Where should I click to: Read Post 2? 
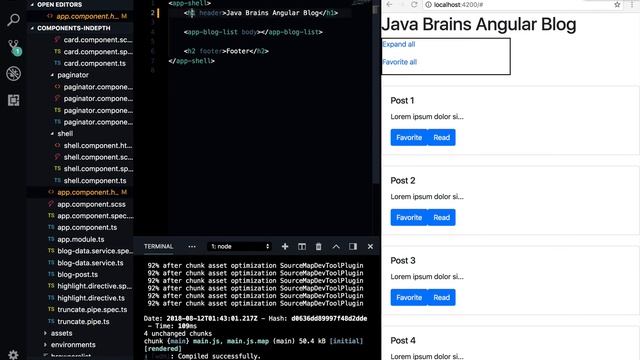[442, 218]
